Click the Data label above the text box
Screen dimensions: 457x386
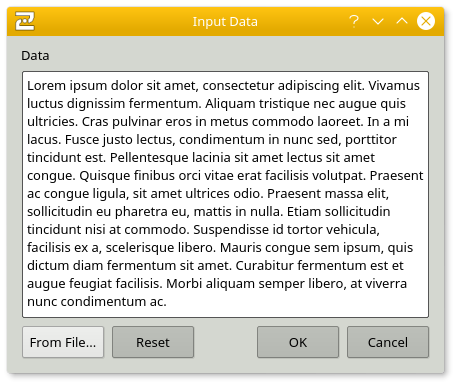tap(35, 56)
